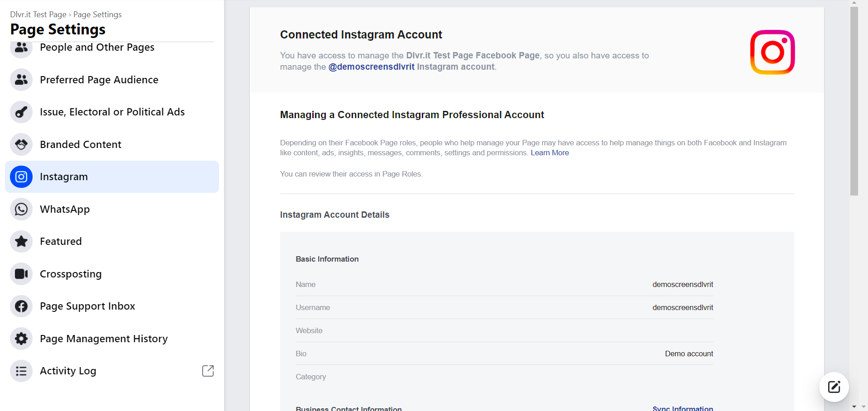Screen dimensions: 868x411
Task: Click the Username value demoscreensdlvrit
Action: coord(682,307)
